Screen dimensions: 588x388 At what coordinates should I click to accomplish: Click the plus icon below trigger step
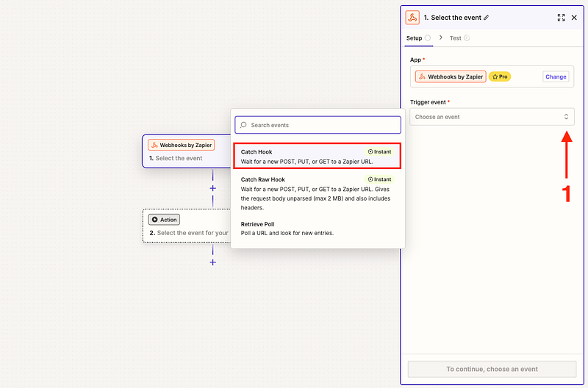[212, 188]
